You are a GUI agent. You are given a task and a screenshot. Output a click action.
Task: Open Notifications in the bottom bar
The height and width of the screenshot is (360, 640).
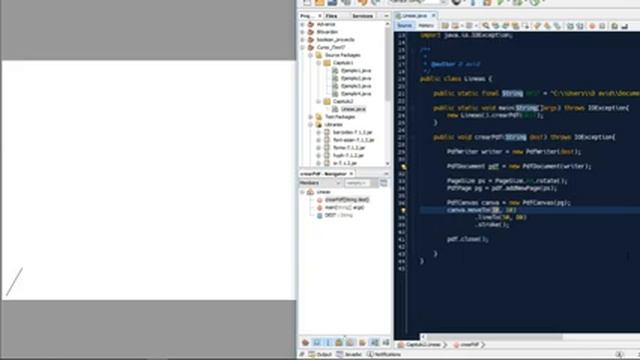(x=384, y=354)
